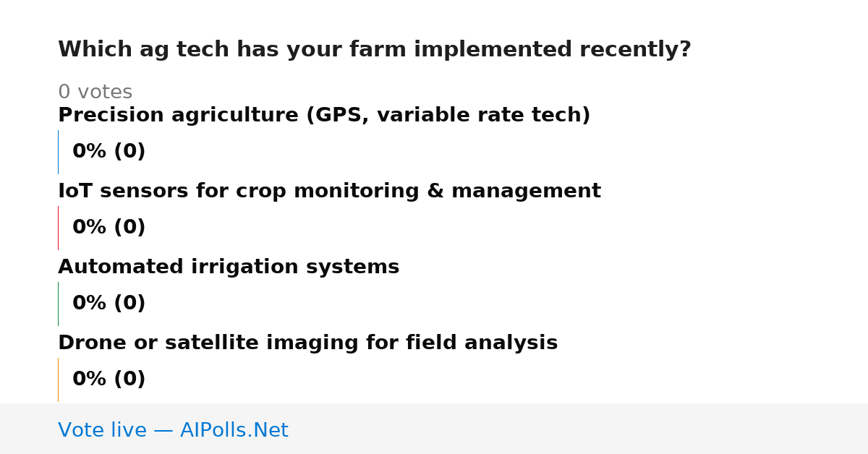Choose Precision agriculture (GPS, variable rate tech) option

(324, 116)
